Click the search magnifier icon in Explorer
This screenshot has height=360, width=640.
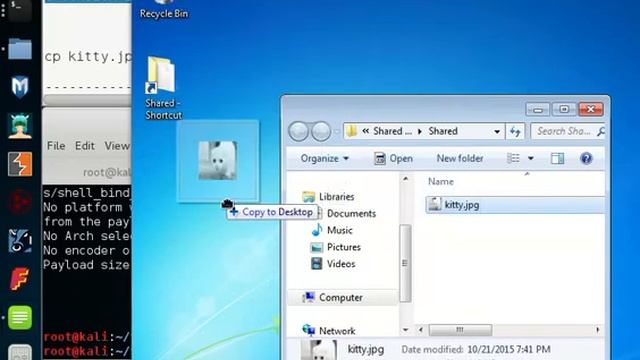(x=601, y=131)
